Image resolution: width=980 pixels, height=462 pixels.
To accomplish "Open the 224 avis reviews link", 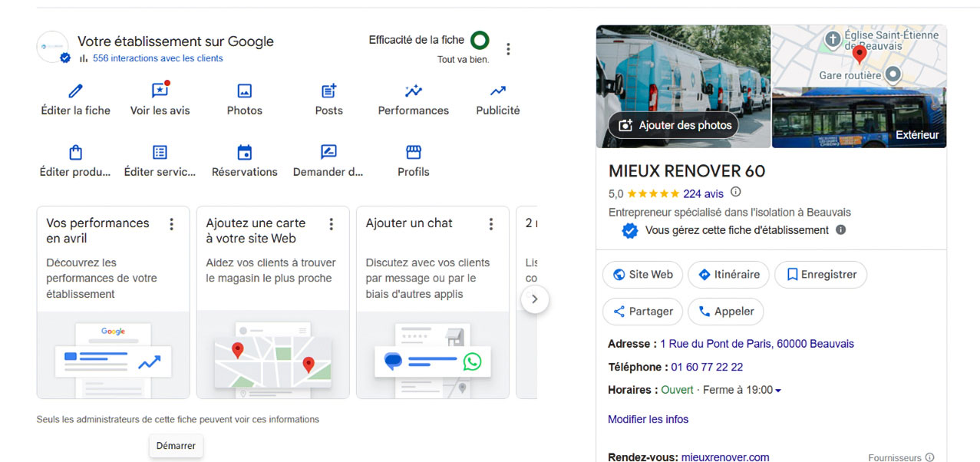I will [703, 193].
